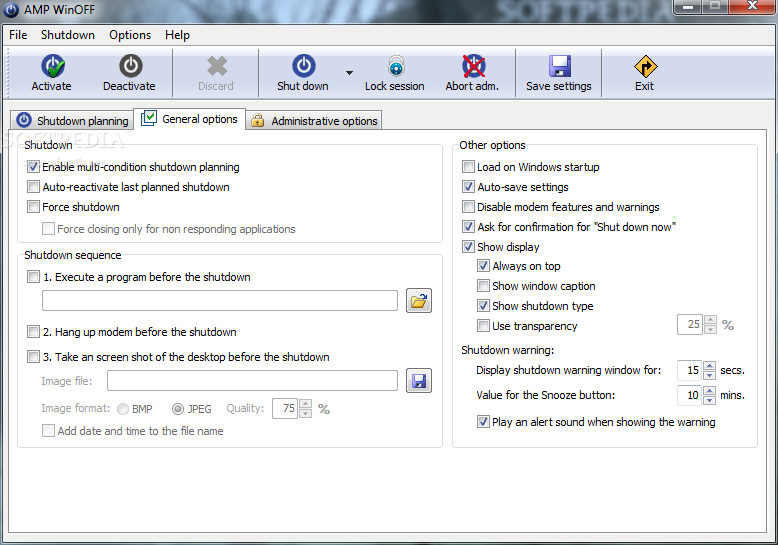Screen dimensions: 778x545
Task: Switch to Administrative options tab
Action: pos(314,121)
